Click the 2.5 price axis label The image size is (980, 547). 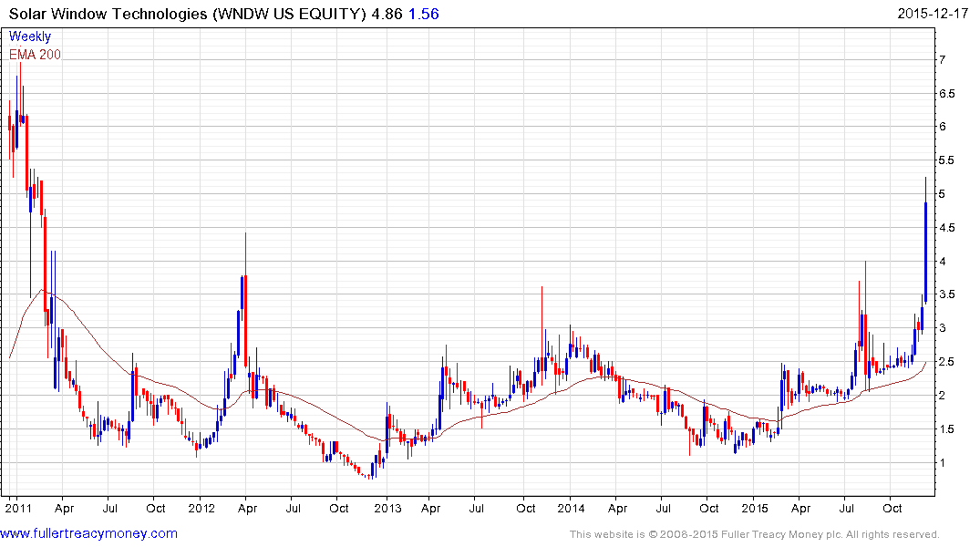946,362
